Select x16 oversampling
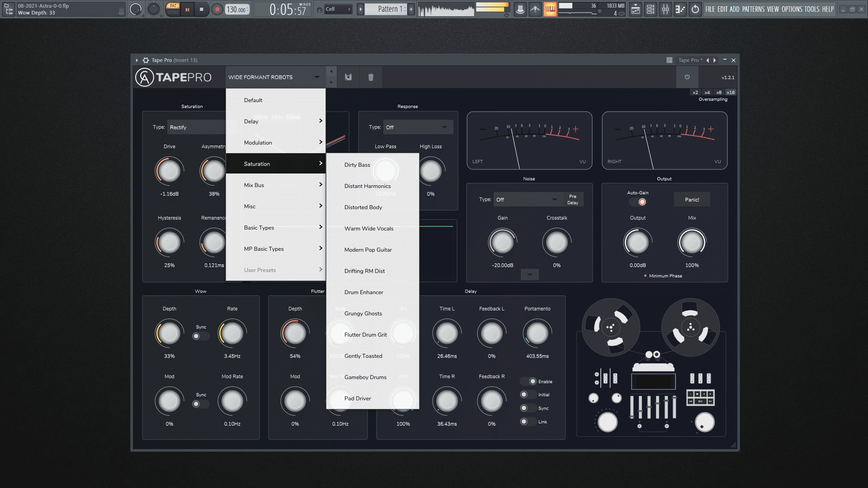868x488 pixels. pos(731,92)
